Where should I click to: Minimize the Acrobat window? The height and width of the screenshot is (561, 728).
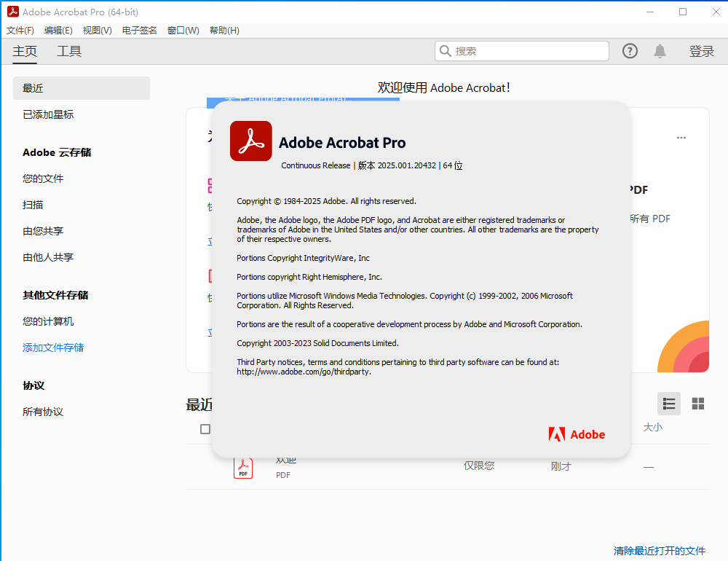point(650,12)
